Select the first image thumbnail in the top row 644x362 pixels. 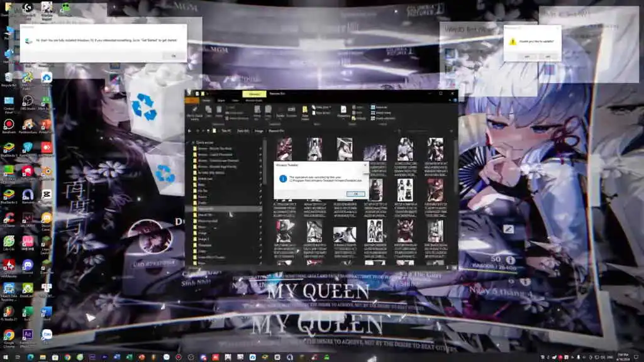coord(284,148)
